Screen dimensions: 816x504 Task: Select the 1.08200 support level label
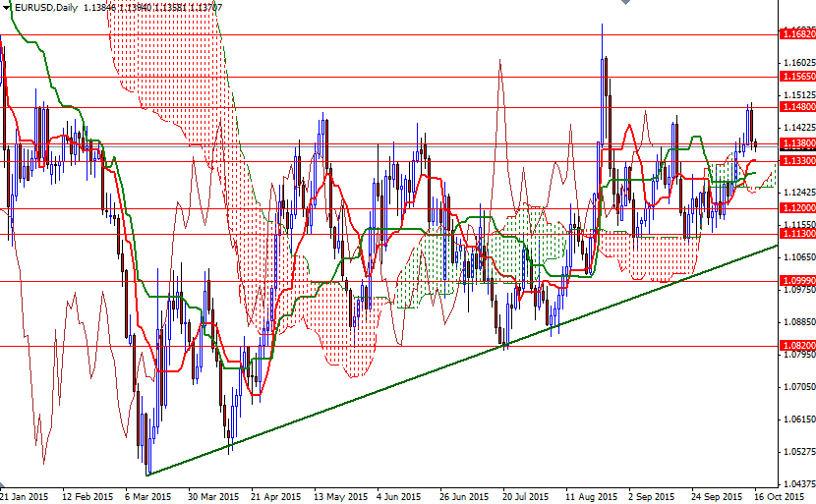click(796, 346)
